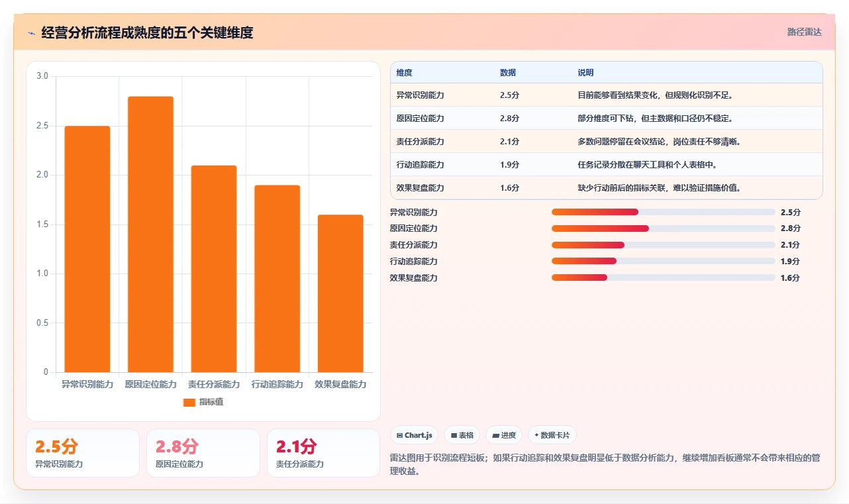Click the 1.9分 value beside progress bar
849x504 pixels.
[790, 262]
